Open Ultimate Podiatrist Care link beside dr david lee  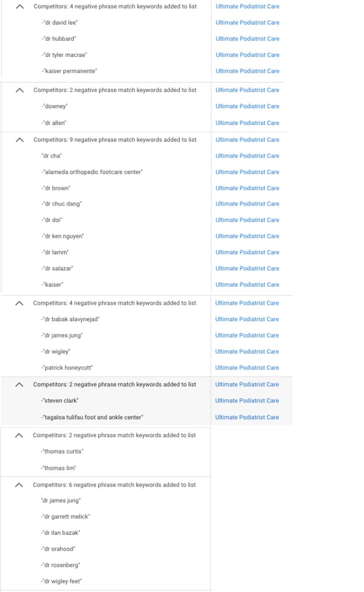tap(247, 22)
